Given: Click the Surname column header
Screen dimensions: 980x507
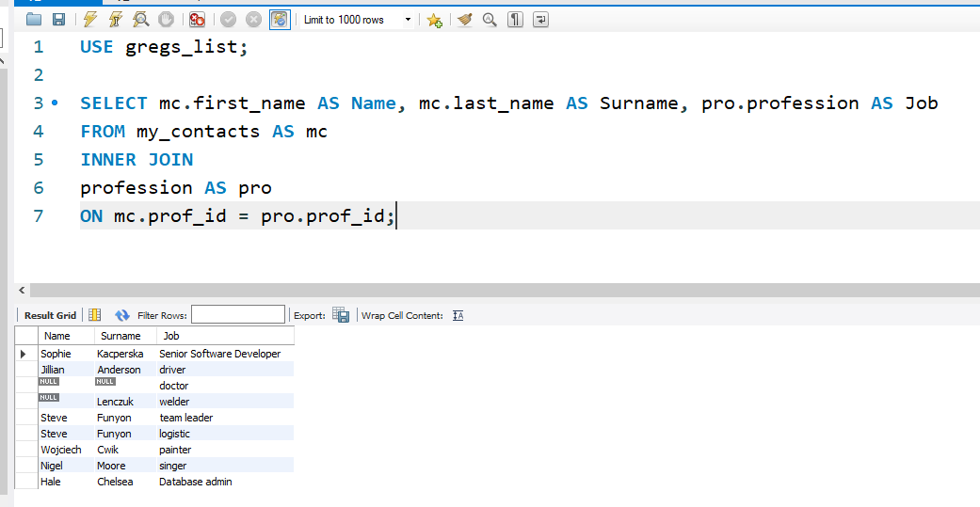Looking at the screenshot, I should pyautogui.click(x=125, y=335).
